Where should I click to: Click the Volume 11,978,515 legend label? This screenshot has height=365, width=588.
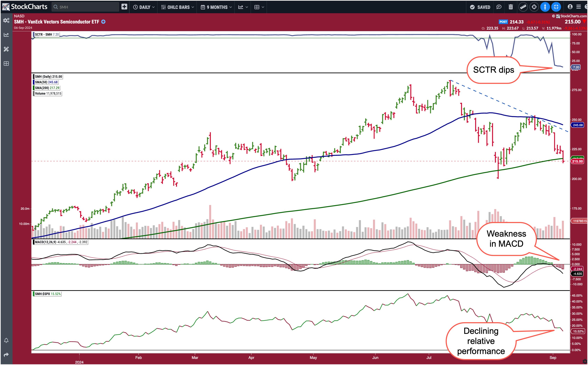point(47,94)
